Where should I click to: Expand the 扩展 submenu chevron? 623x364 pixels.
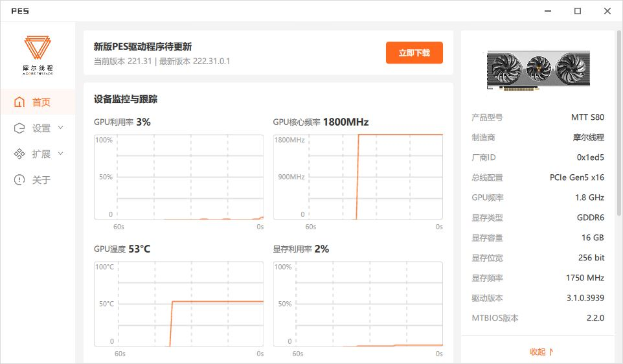61,154
